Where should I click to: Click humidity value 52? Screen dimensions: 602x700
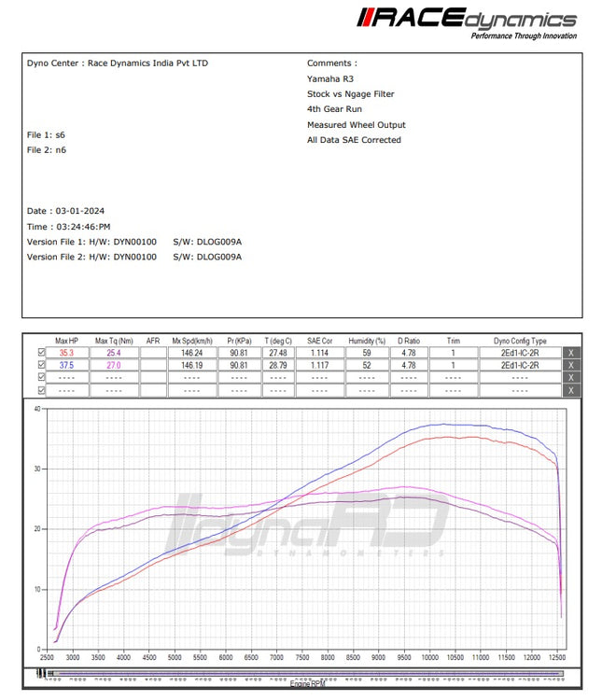[367, 365]
